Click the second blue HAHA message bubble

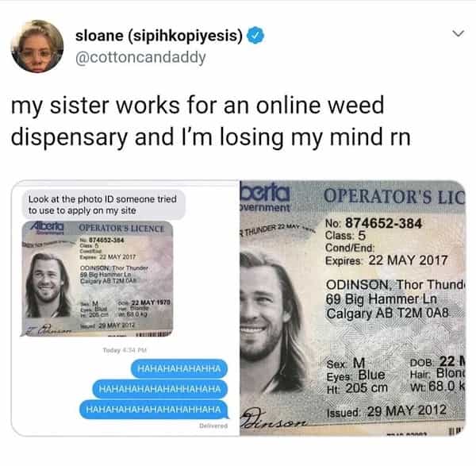pyautogui.click(x=159, y=389)
